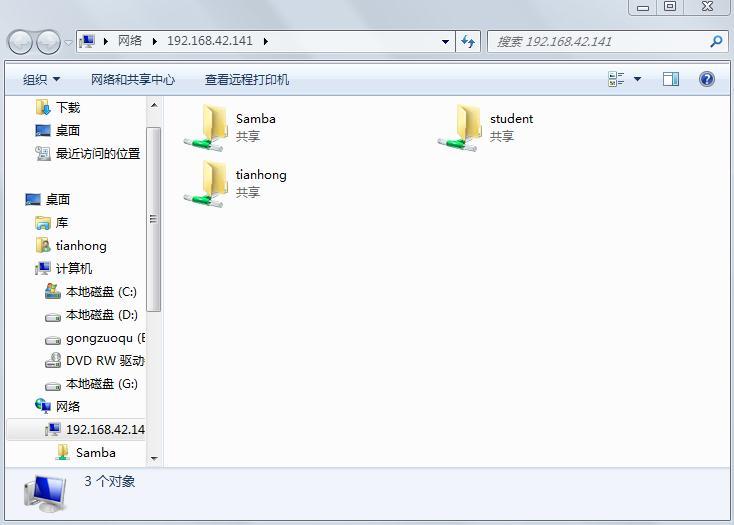Select 计算机 in the navigation tree
Screen dimensions: 734x525
(64, 269)
